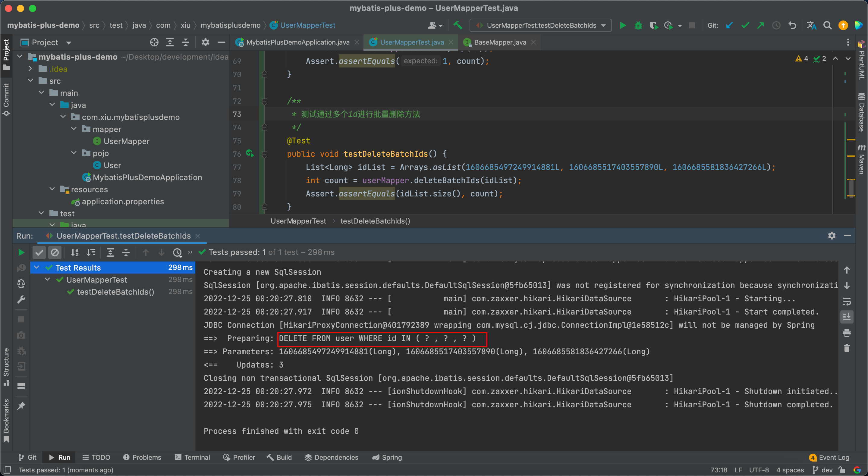Open run configuration dropdown
Viewport: 868px width, 476px height.
540,25
